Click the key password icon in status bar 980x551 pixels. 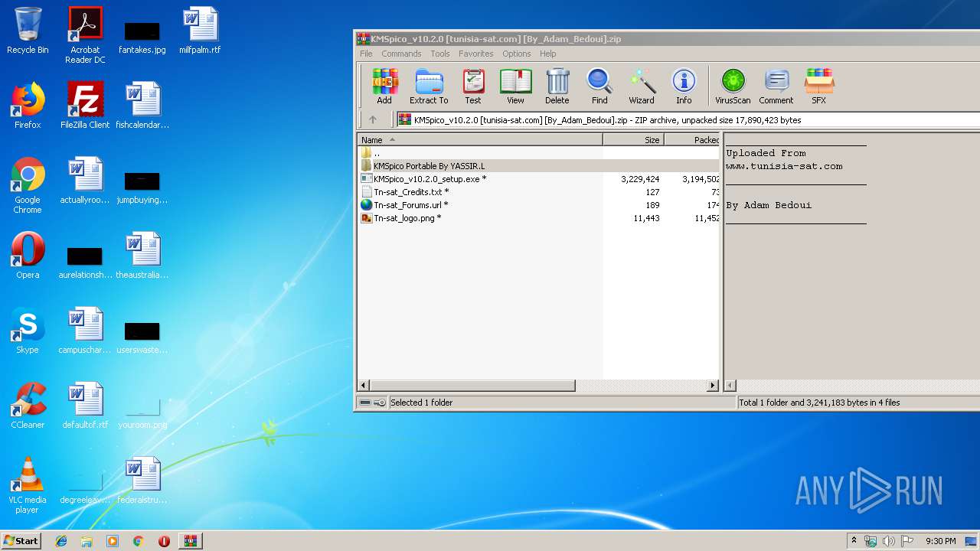click(380, 403)
